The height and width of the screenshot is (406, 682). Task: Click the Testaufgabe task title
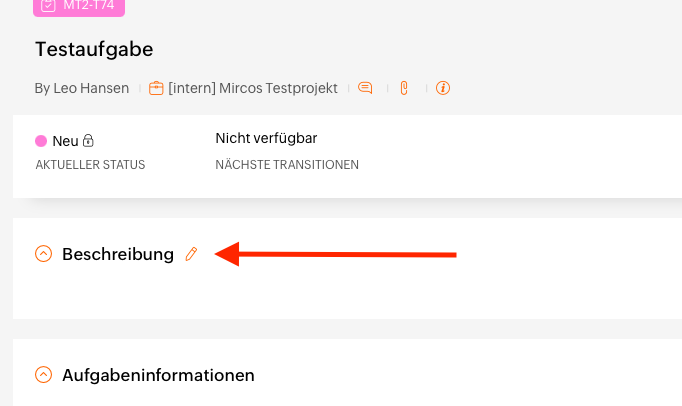(x=94, y=49)
